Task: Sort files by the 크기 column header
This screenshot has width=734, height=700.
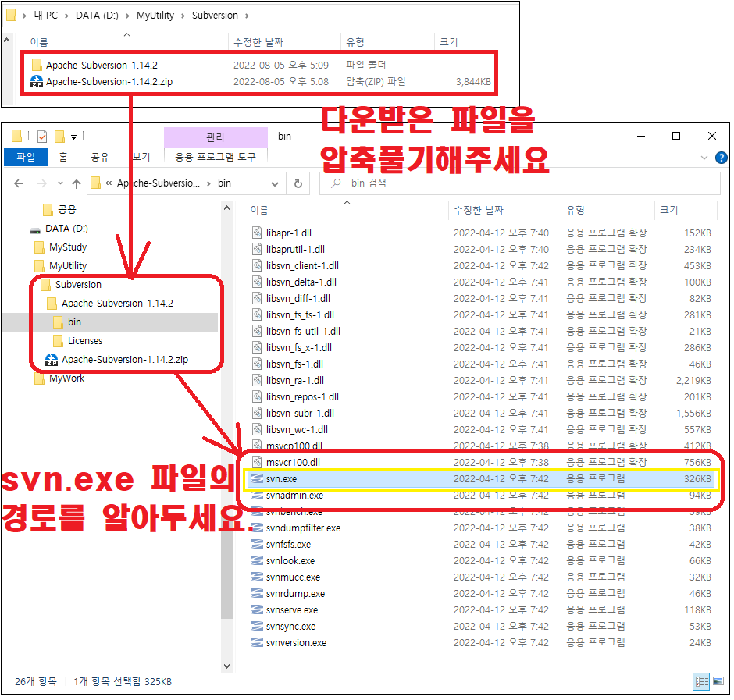Action: [x=672, y=209]
